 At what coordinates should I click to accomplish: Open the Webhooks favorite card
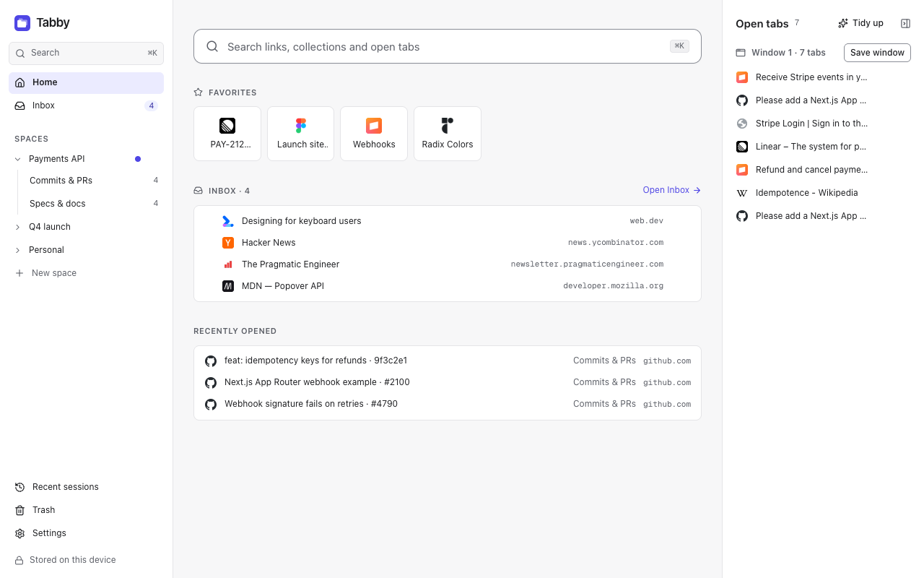[374, 134]
